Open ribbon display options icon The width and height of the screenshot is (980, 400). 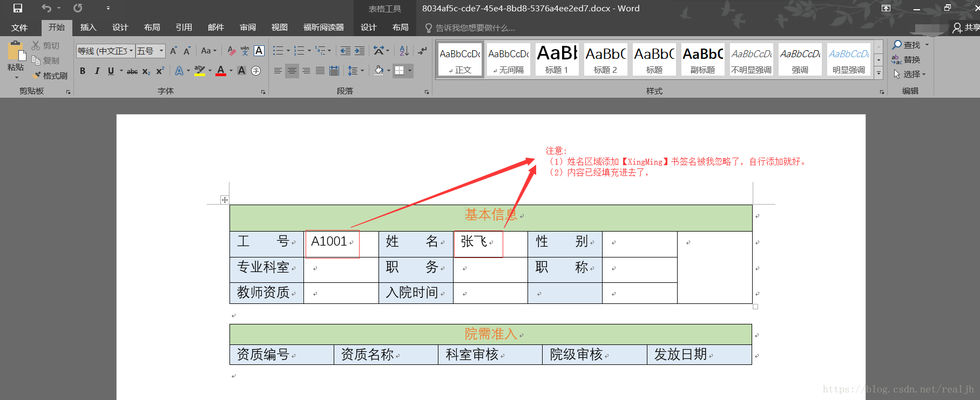[x=886, y=8]
